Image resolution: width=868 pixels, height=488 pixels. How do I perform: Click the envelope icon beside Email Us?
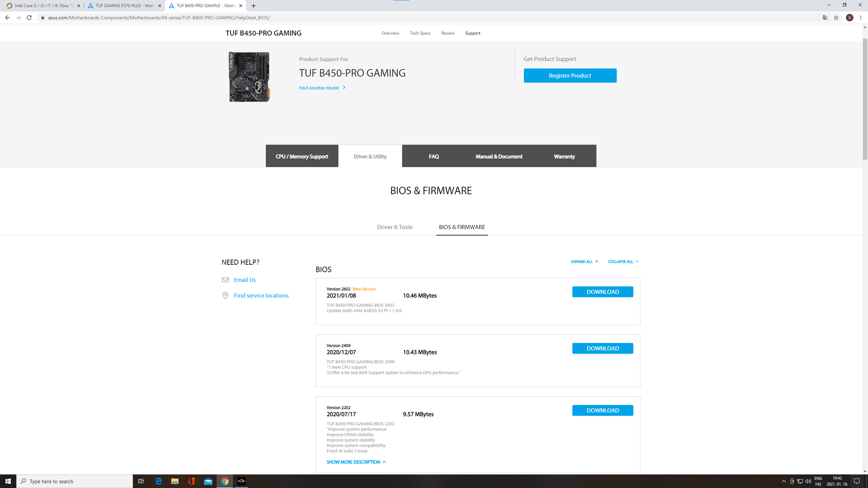tap(225, 280)
